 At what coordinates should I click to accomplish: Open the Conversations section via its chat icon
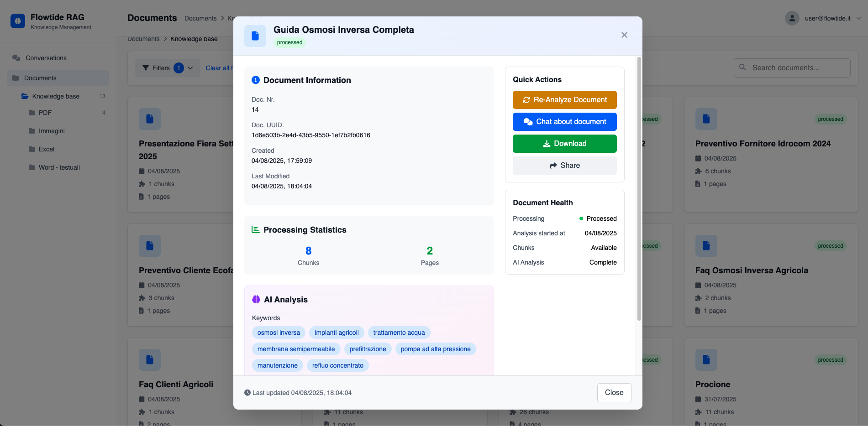[x=17, y=58]
